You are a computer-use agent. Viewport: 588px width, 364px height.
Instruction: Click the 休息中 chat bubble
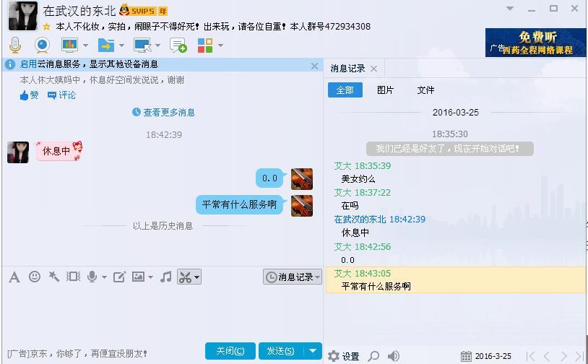59,151
